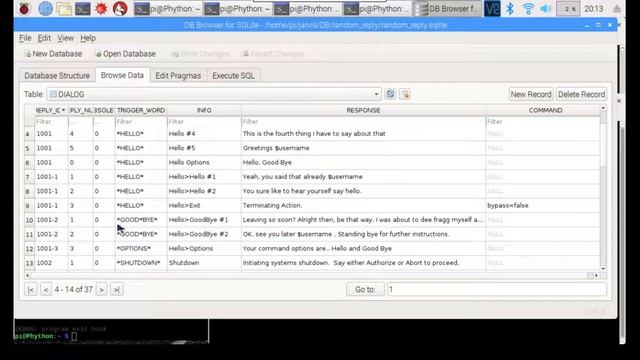Click Open Database toolbar button
The image size is (640, 360).
coord(125,54)
